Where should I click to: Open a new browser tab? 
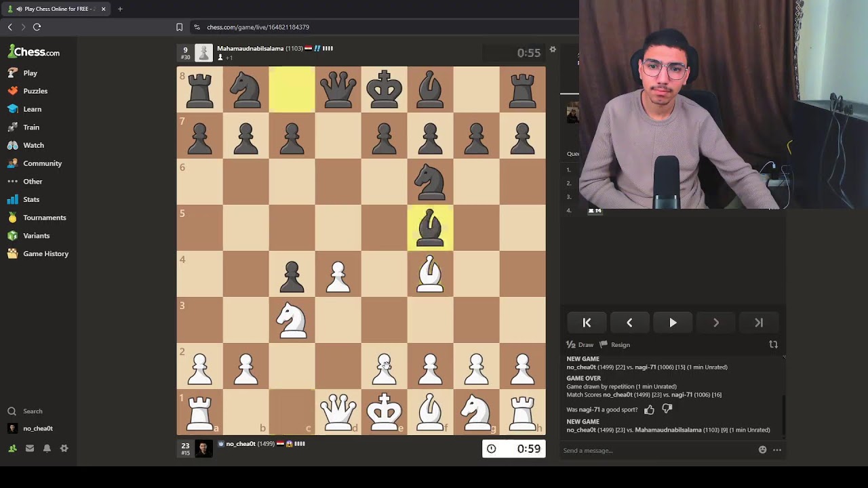120,9
